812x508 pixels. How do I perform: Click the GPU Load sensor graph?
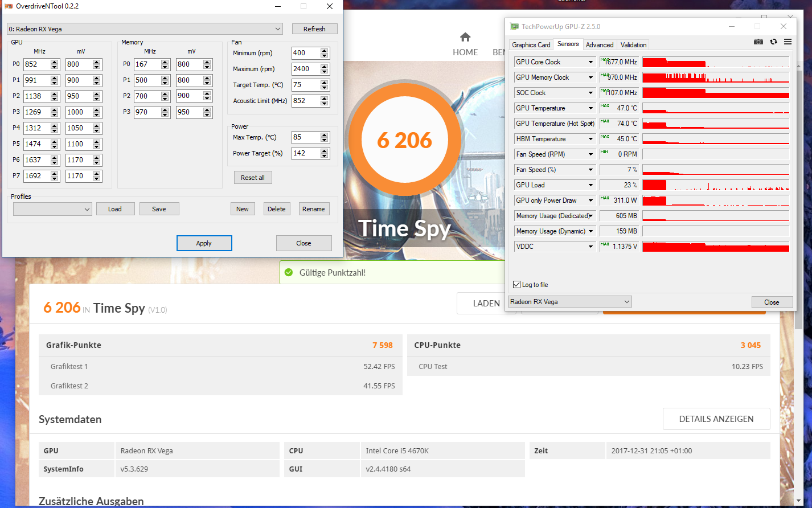coord(716,185)
